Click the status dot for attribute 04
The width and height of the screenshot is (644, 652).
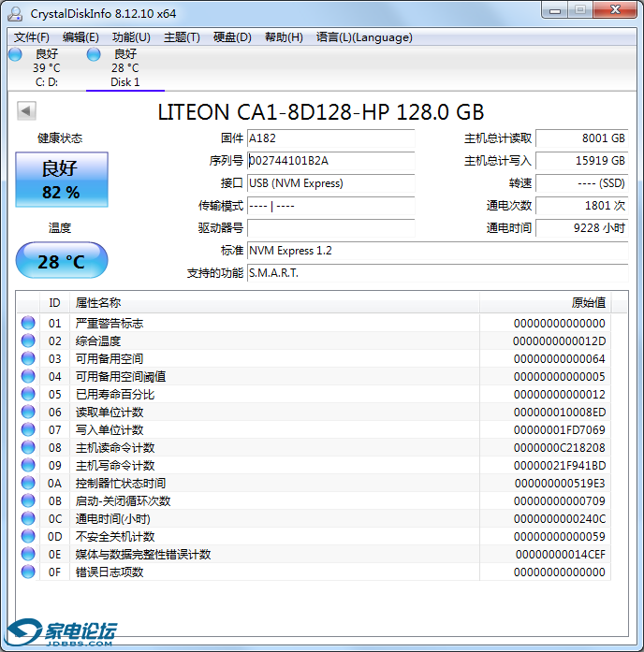(x=28, y=376)
